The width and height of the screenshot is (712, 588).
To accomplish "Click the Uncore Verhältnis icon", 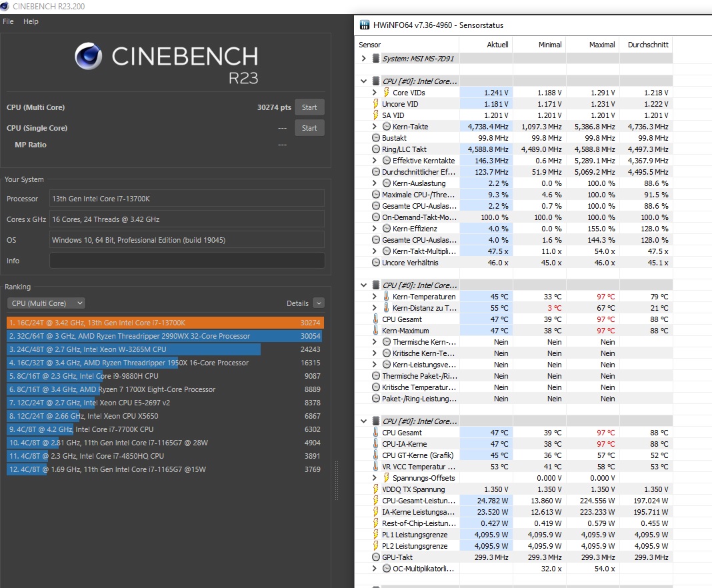I will (x=376, y=263).
